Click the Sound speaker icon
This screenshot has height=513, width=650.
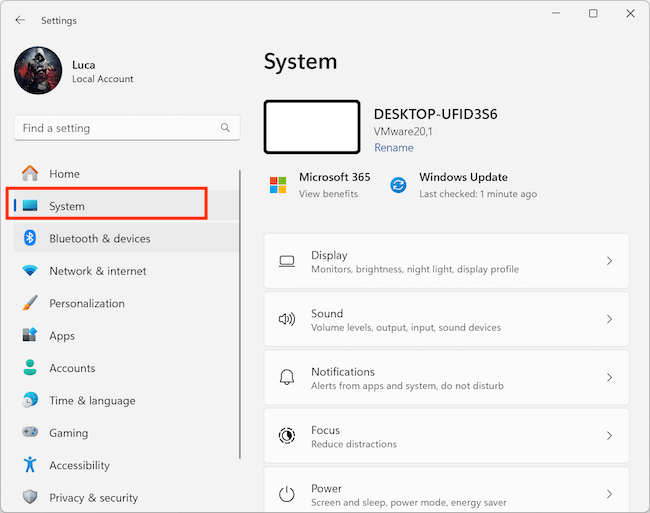tap(287, 319)
